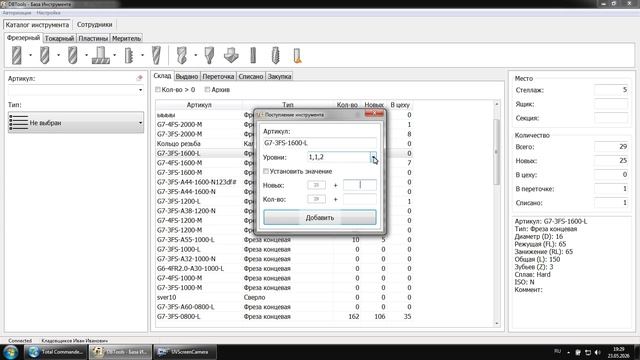Select the T-slot cutter icon
640x360 pixels.
100,55
